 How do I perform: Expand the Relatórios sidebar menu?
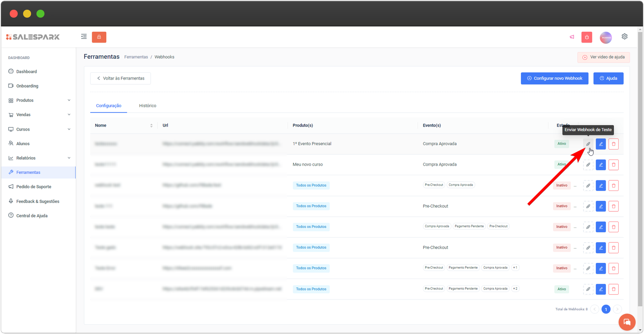coord(39,158)
